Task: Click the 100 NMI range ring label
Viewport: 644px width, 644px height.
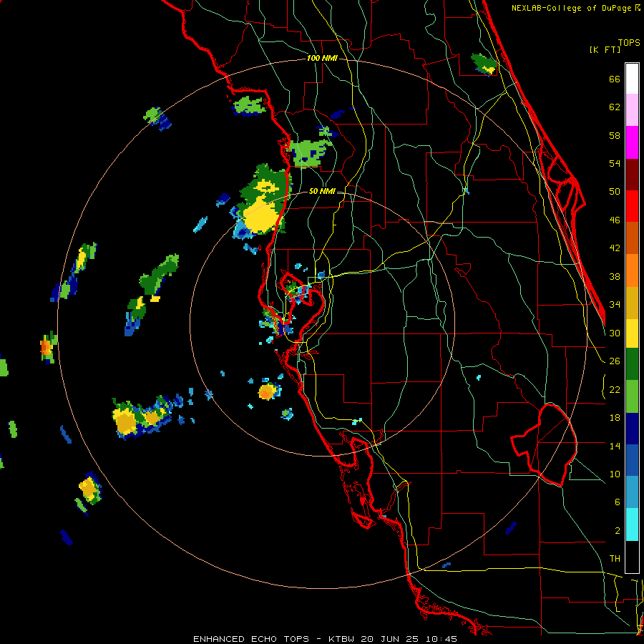Action: click(x=322, y=59)
